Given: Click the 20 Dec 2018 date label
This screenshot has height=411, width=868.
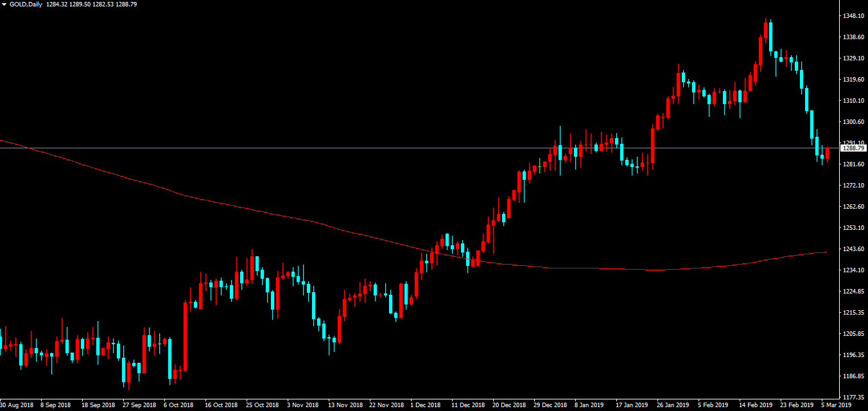Looking at the screenshot, I should coord(510,405).
